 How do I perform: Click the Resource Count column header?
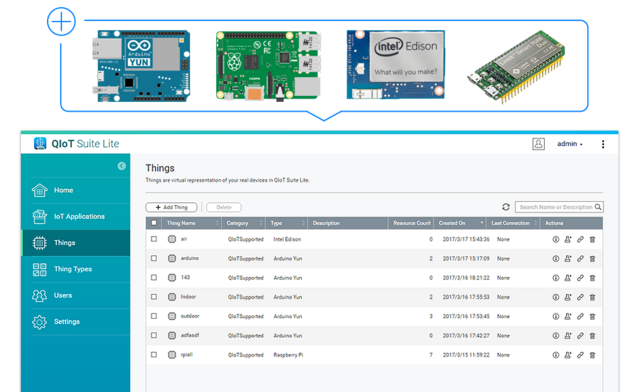click(411, 223)
